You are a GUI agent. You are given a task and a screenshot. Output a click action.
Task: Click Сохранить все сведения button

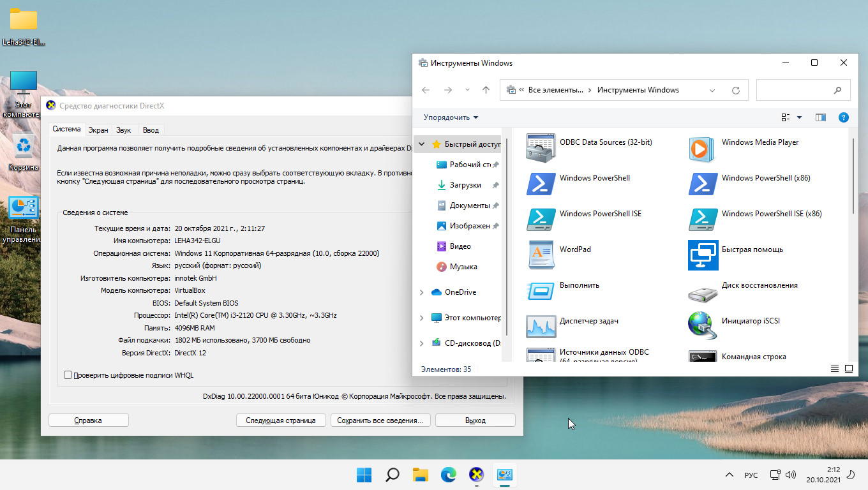(380, 420)
